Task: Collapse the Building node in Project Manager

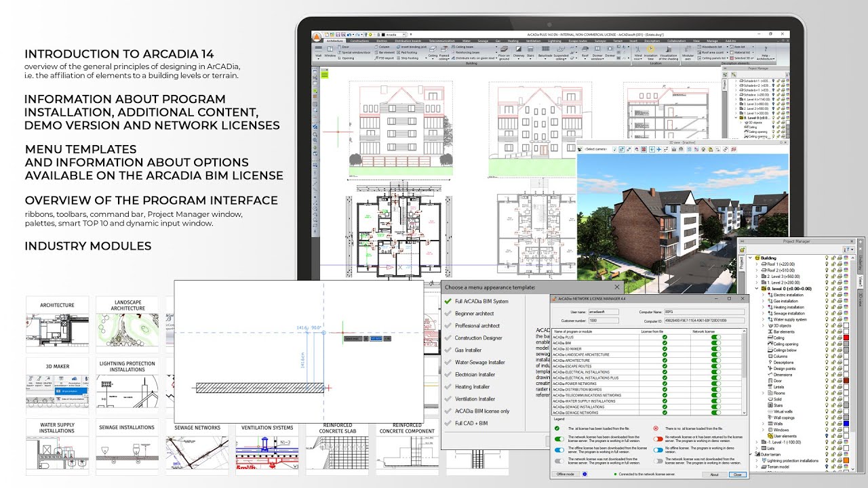Action: (750, 258)
